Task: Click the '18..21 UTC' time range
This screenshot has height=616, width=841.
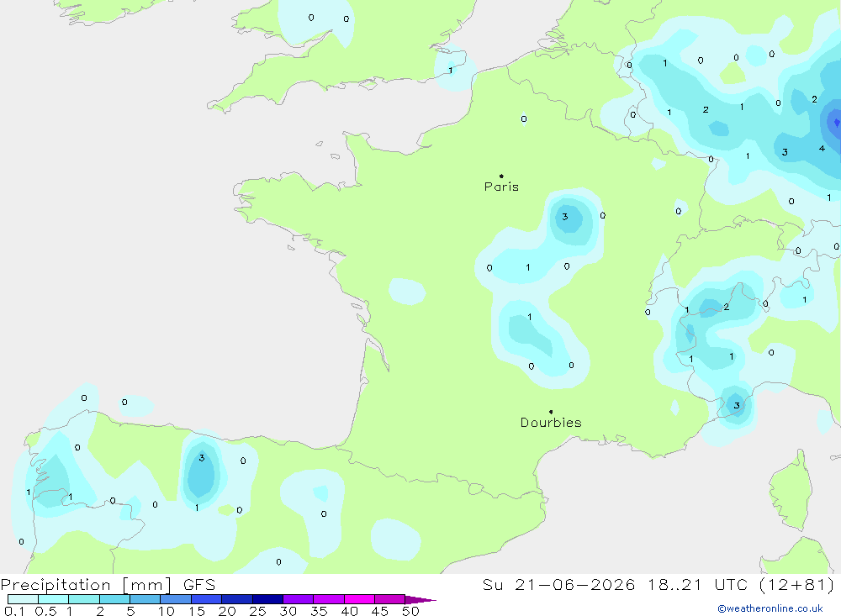Action: pyautogui.click(x=698, y=585)
